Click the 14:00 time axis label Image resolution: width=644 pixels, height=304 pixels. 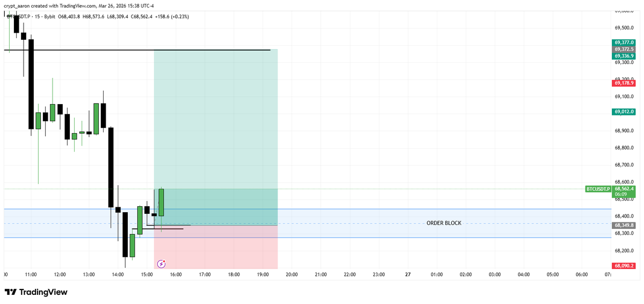click(x=118, y=274)
